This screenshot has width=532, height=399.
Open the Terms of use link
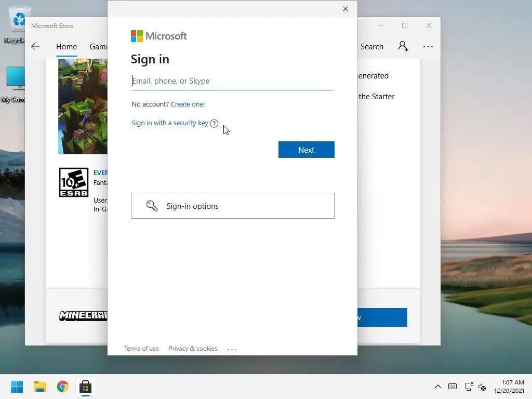pos(141,349)
